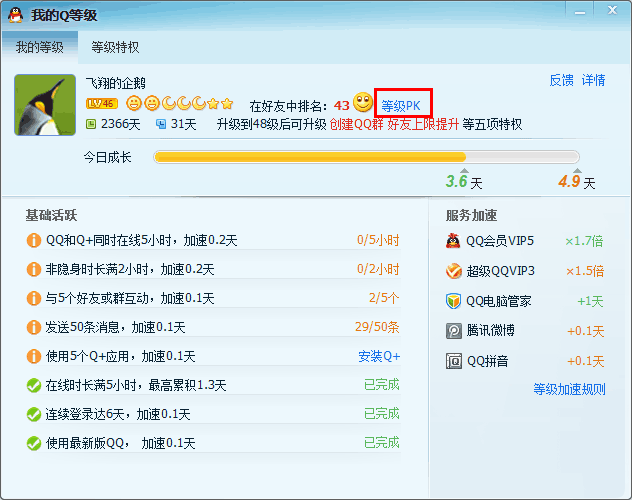Click the ×1.5倍 multiplier value
This screenshot has width=632, height=500.
(585, 271)
